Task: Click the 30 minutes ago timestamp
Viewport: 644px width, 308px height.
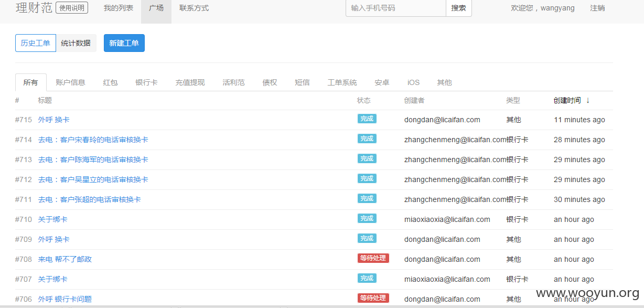Action: 579,199
